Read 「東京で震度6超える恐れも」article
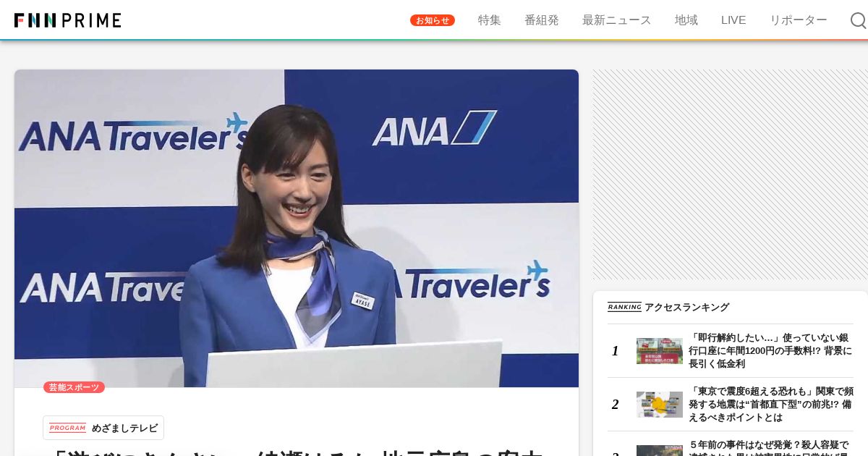 point(771,405)
